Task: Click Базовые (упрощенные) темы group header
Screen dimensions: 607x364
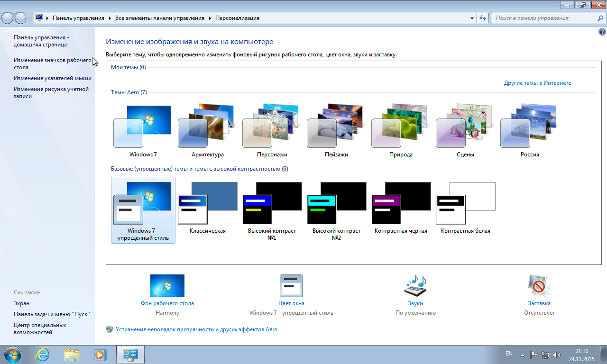Action: coord(200,169)
